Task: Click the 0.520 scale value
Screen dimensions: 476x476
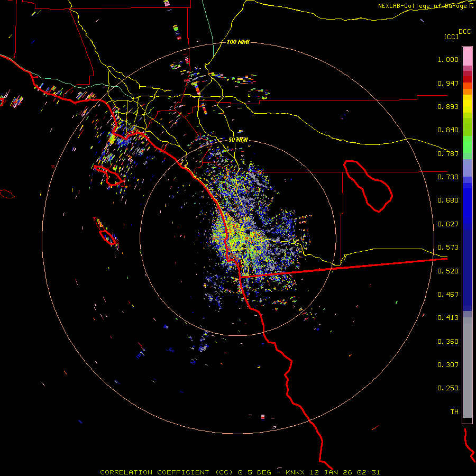Action: click(448, 271)
